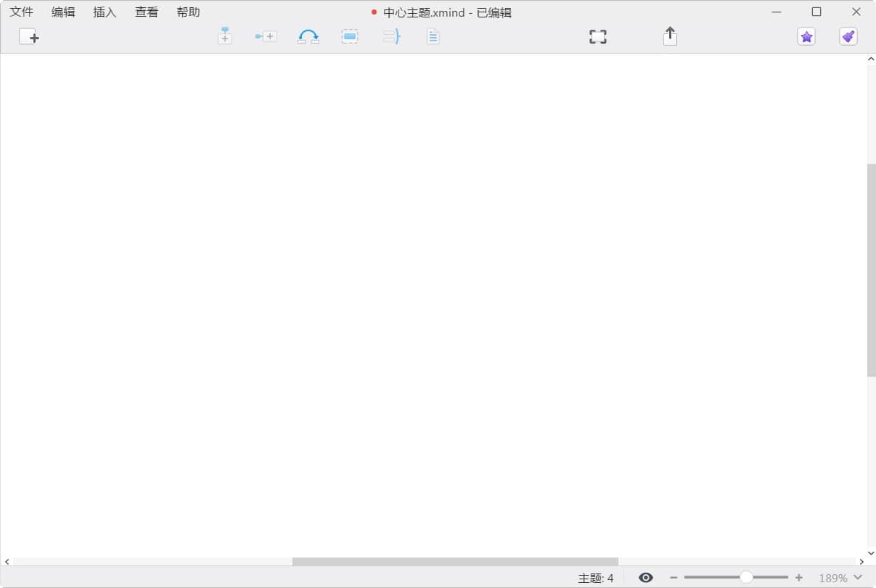The height and width of the screenshot is (588, 876).
Task: Open the 插入 menu
Action: tap(105, 12)
